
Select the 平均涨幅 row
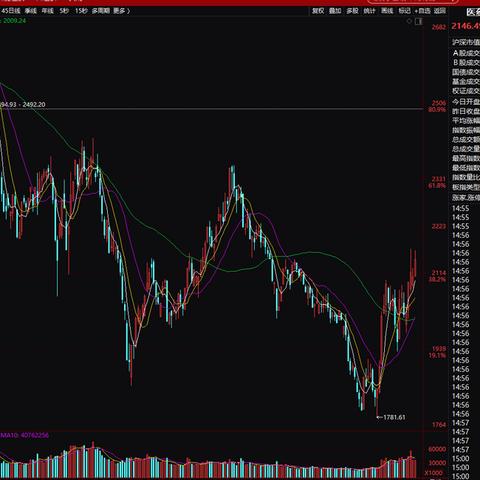[x=466, y=121]
